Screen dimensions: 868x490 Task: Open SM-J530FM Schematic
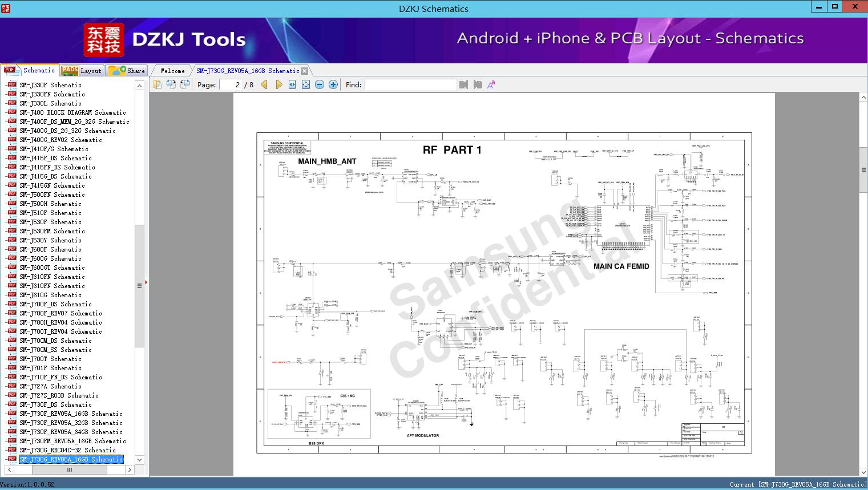(52, 231)
